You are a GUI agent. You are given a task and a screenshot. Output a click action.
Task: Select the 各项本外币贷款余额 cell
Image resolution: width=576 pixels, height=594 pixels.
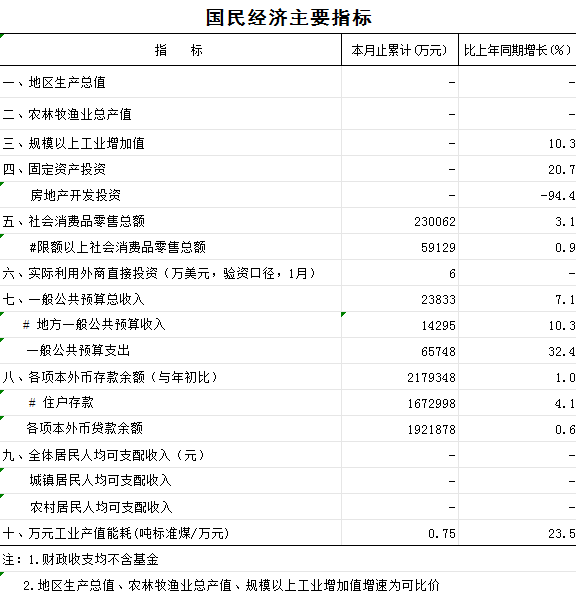pyautogui.click(x=171, y=429)
